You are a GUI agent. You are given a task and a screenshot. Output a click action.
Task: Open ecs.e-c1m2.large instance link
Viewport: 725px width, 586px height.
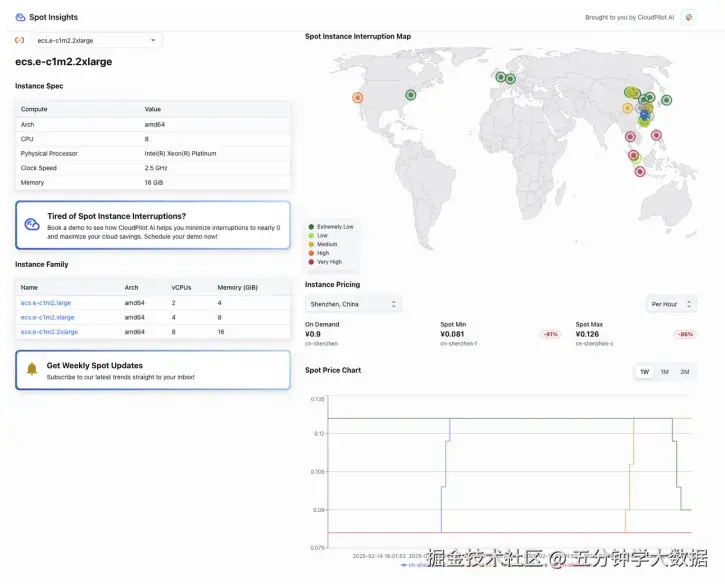[x=46, y=303]
